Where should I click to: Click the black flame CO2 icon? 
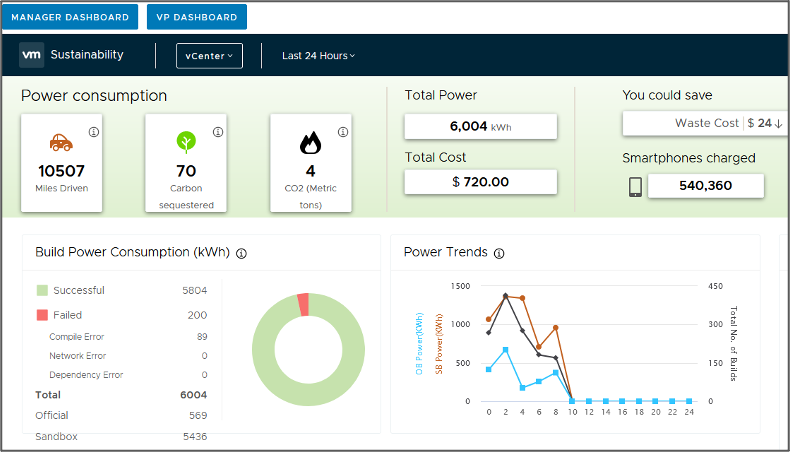[x=310, y=143]
